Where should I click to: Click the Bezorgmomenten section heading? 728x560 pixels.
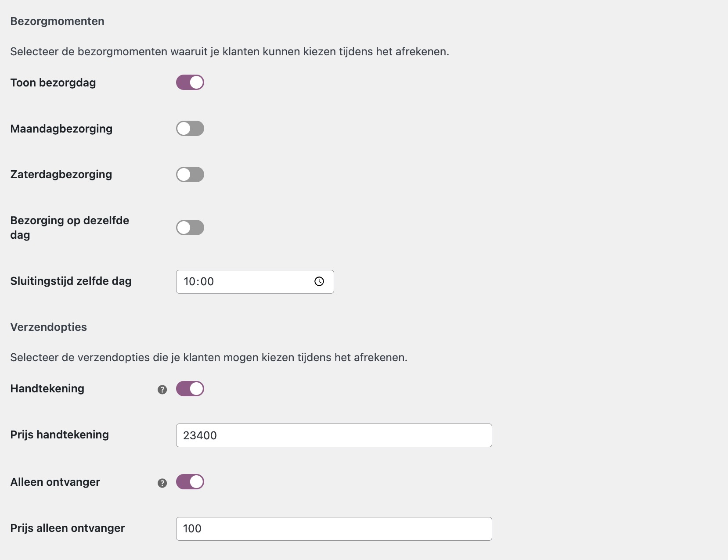(57, 21)
